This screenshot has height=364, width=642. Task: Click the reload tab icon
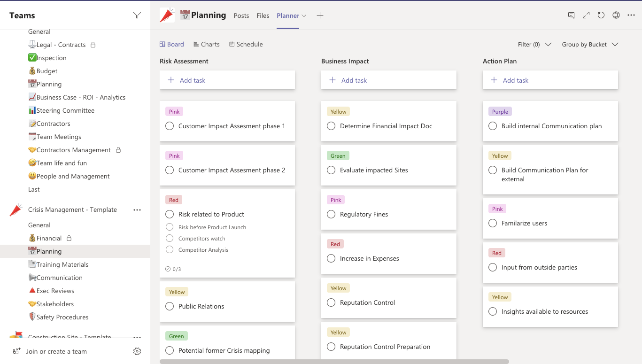pos(601,15)
